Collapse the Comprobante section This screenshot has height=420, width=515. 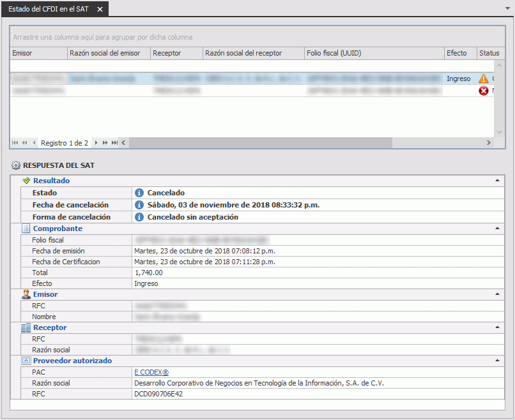(497, 229)
